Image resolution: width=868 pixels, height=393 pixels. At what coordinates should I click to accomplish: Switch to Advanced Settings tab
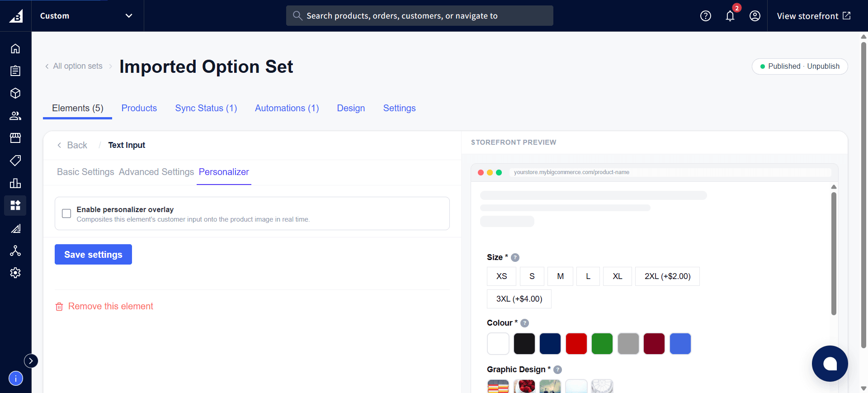[156, 172]
